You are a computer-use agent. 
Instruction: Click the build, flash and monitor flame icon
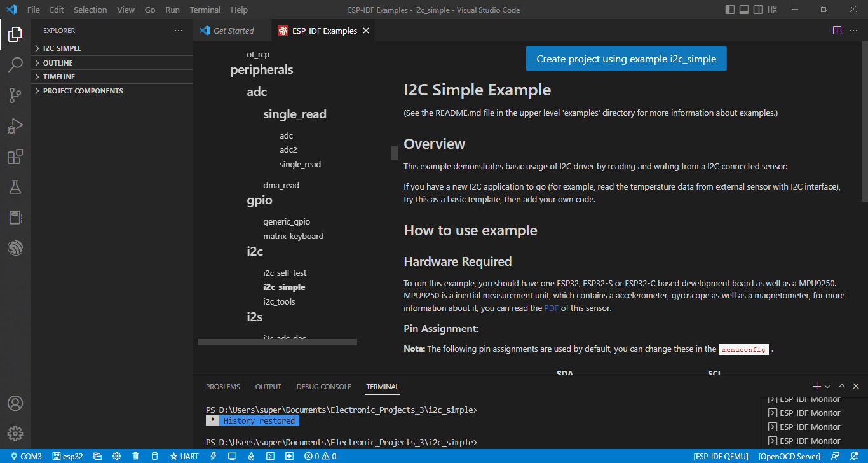point(252,456)
